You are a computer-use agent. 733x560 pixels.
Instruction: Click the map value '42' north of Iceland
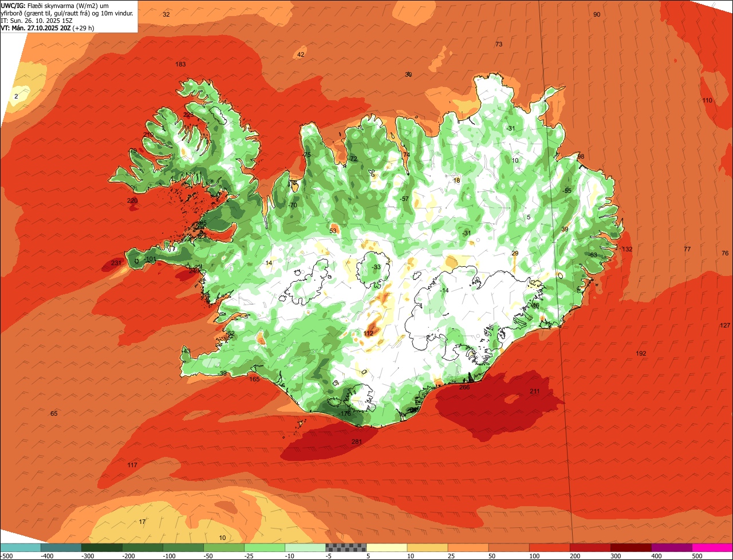(x=301, y=54)
